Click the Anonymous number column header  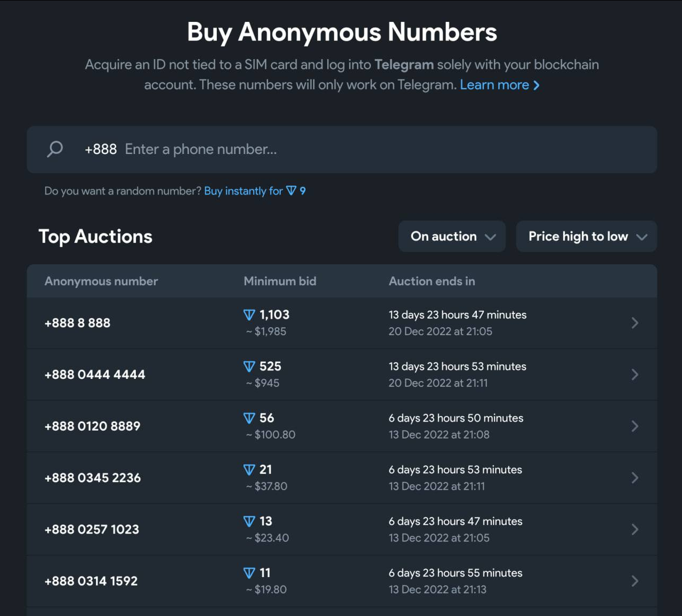(x=101, y=281)
